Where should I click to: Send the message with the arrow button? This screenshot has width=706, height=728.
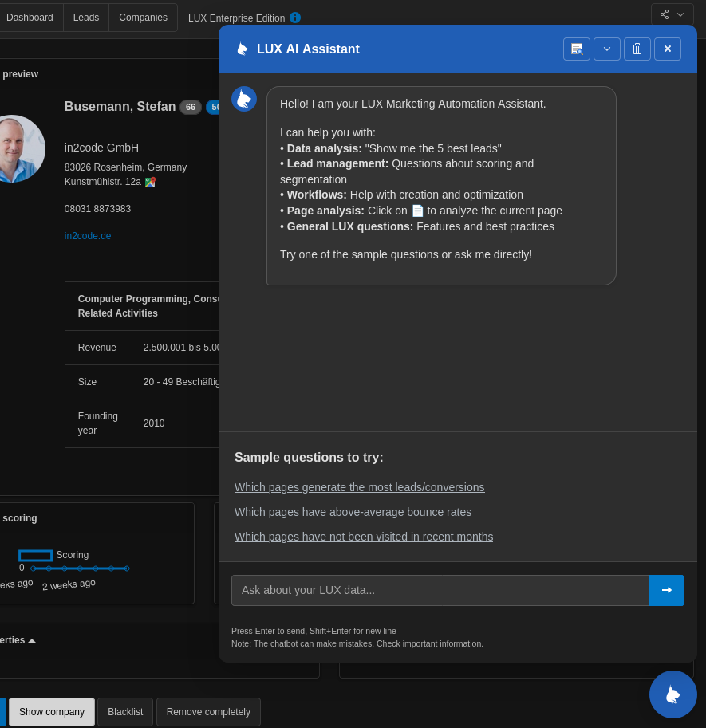click(x=667, y=590)
